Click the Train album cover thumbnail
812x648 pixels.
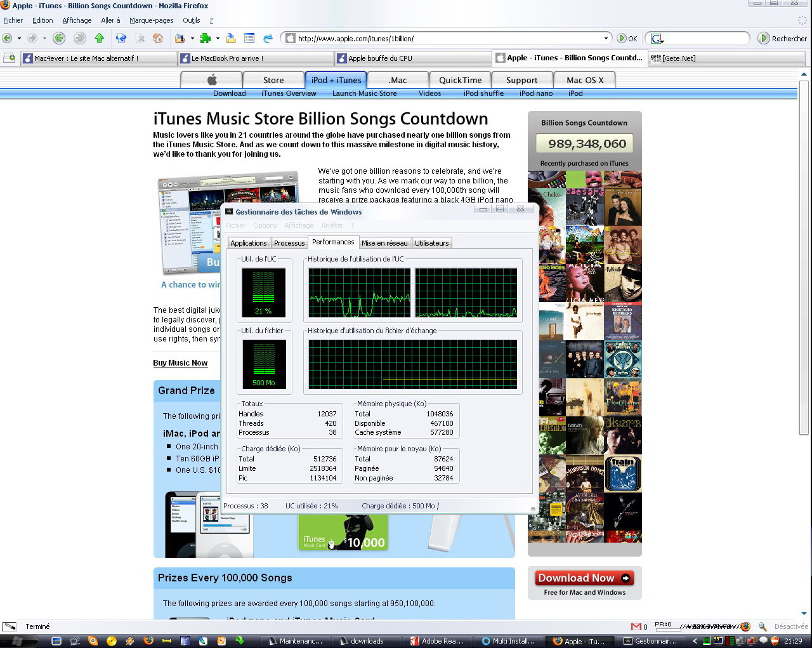pyautogui.click(x=622, y=473)
